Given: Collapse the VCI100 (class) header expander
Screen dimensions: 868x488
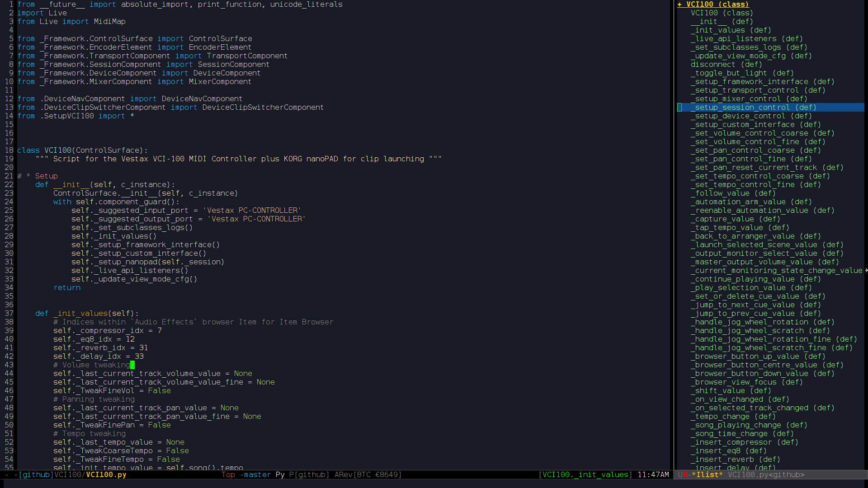Looking at the screenshot, I should 679,5.
